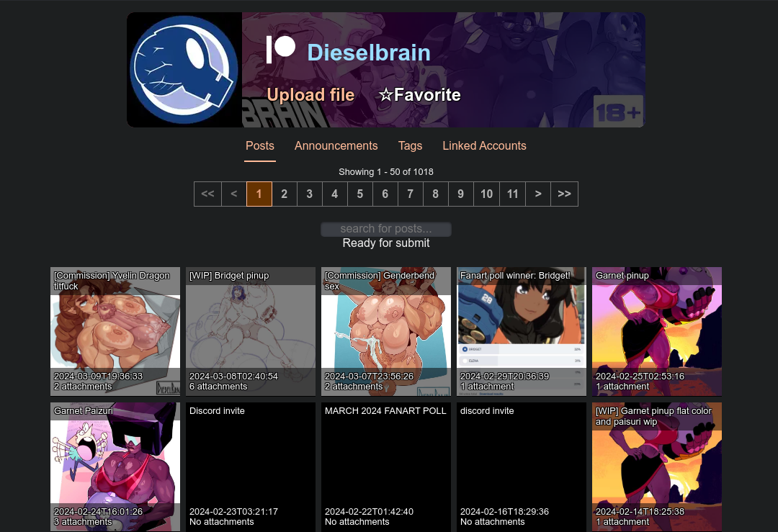Image resolution: width=778 pixels, height=532 pixels.
Task: Click the blue skull profile avatar
Action: (x=184, y=70)
